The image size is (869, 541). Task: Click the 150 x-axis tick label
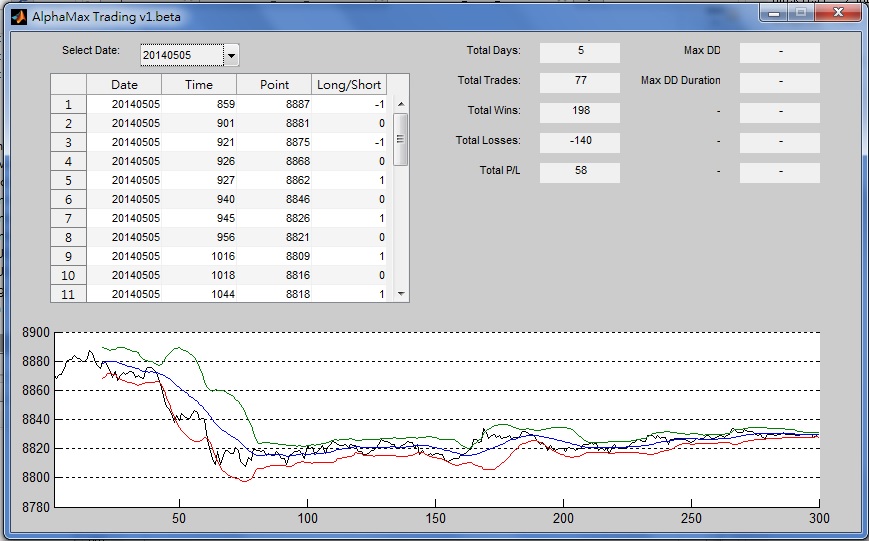tap(436, 518)
